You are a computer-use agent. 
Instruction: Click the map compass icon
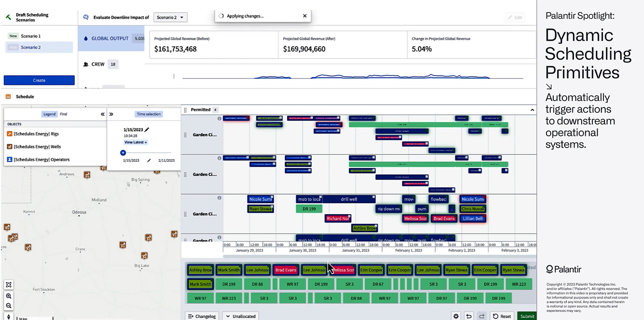click(x=9, y=317)
